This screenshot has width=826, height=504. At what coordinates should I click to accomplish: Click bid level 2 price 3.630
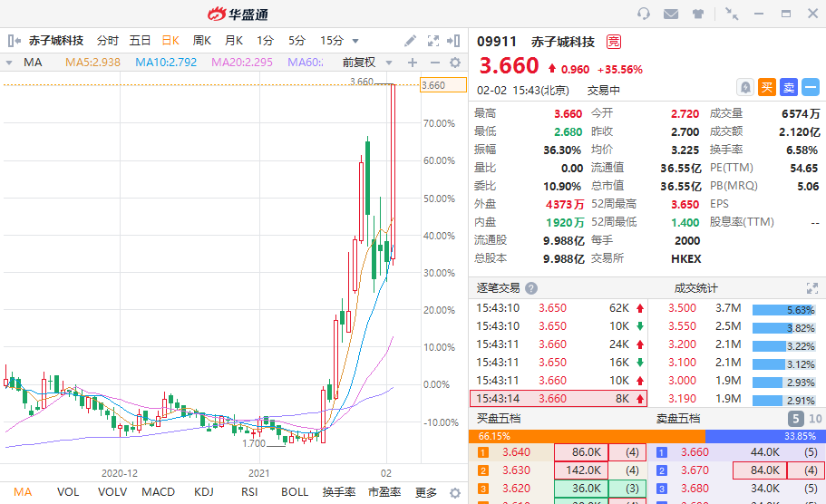pos(516,470)
